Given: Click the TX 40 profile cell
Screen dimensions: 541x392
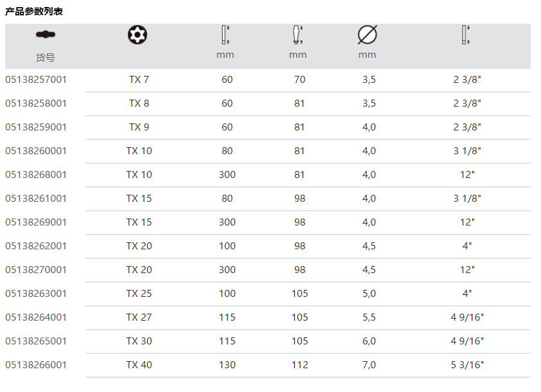Looking at the screenshot, I should point(139,365).
